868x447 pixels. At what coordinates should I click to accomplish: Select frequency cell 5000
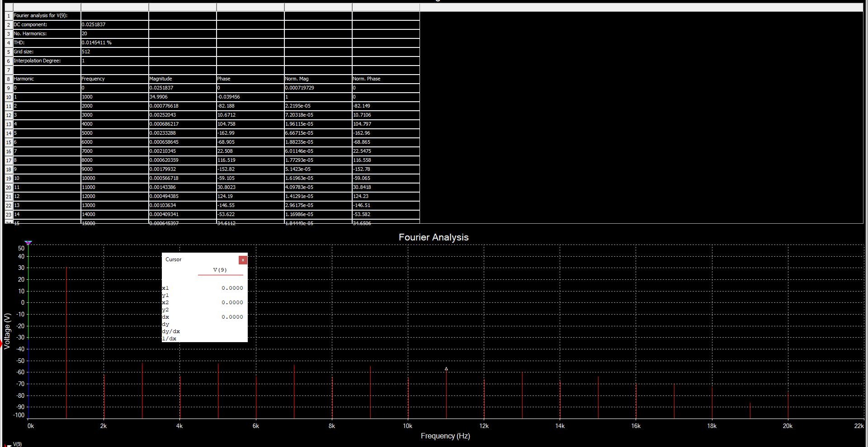pyautogui.click(x=115, y=133)
